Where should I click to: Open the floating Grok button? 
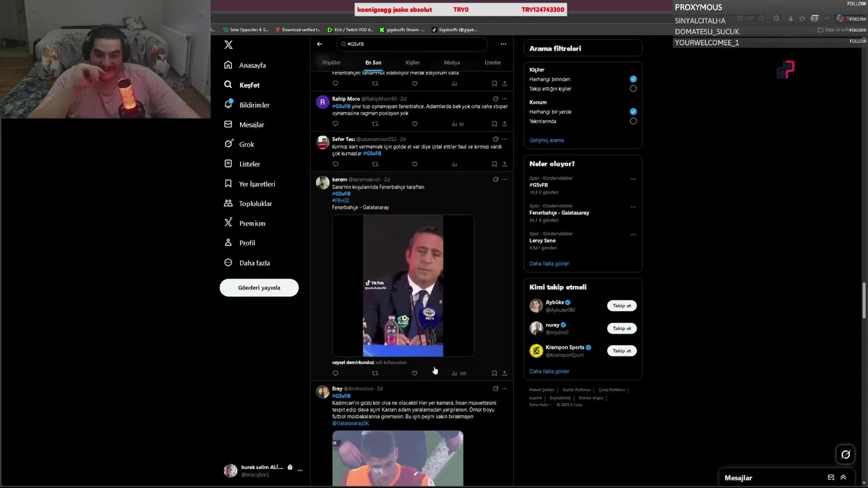[x=846, y=455]
